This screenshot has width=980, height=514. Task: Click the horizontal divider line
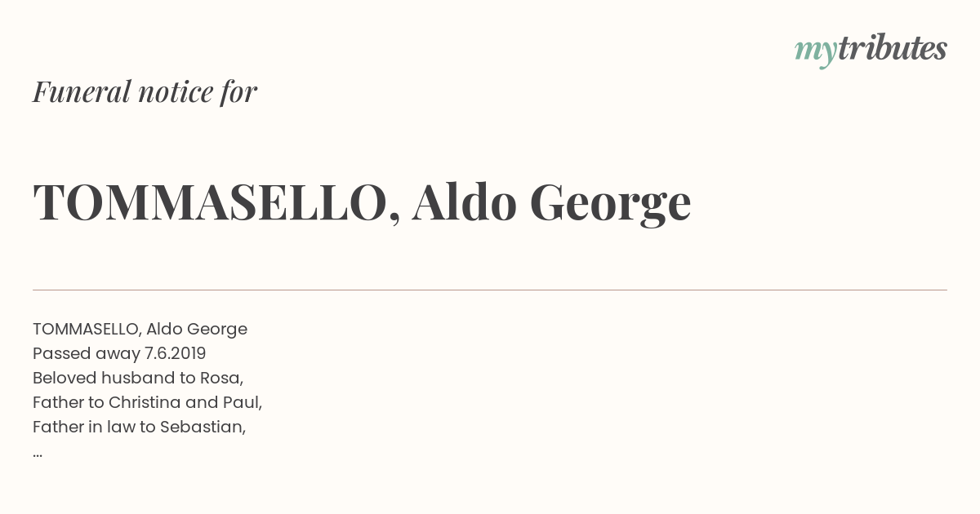pyautogui.click(x=490, y=290)
